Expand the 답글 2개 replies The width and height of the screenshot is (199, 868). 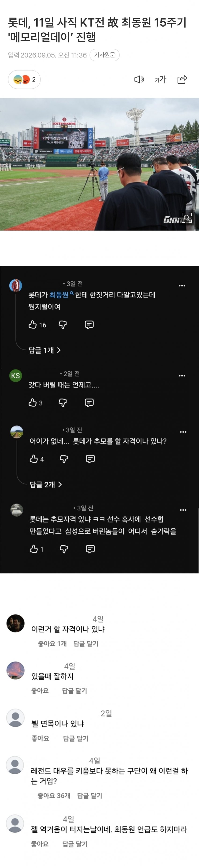45,484
